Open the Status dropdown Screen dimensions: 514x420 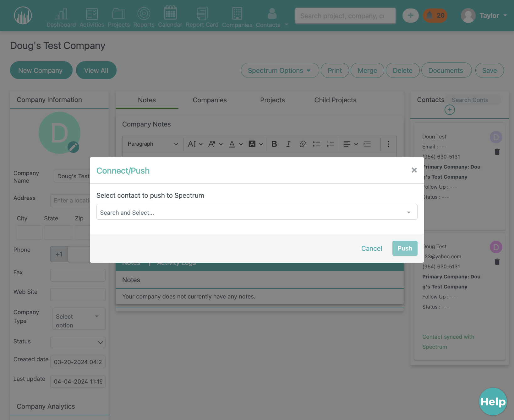(x=78, y=342)
